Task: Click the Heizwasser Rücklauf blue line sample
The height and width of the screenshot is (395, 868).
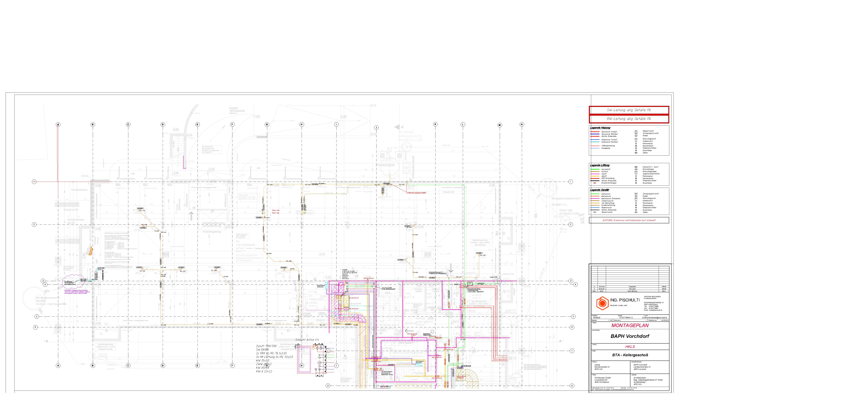Action: point(595,134)
